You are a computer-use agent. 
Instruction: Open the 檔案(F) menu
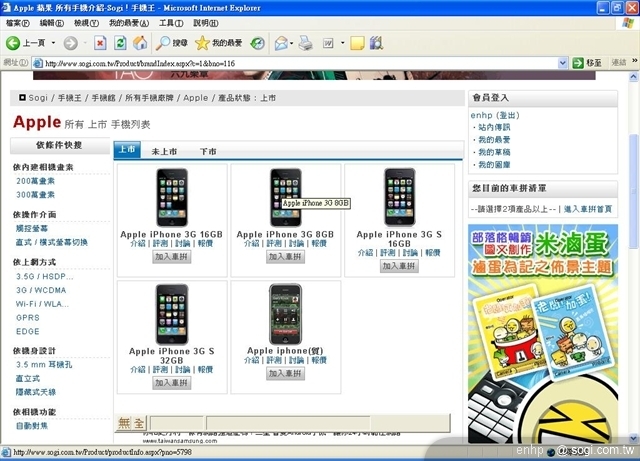click(18, 23)
